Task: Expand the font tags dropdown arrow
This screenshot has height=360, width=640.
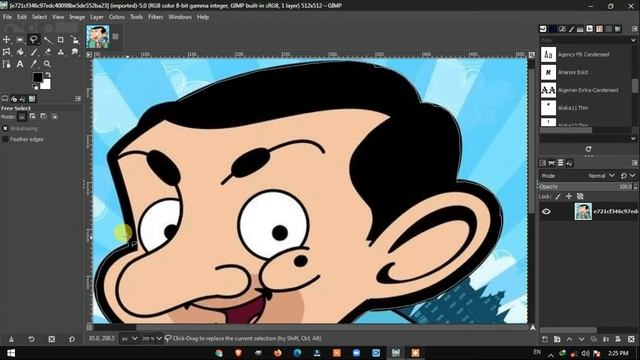Action: point(633,139)
